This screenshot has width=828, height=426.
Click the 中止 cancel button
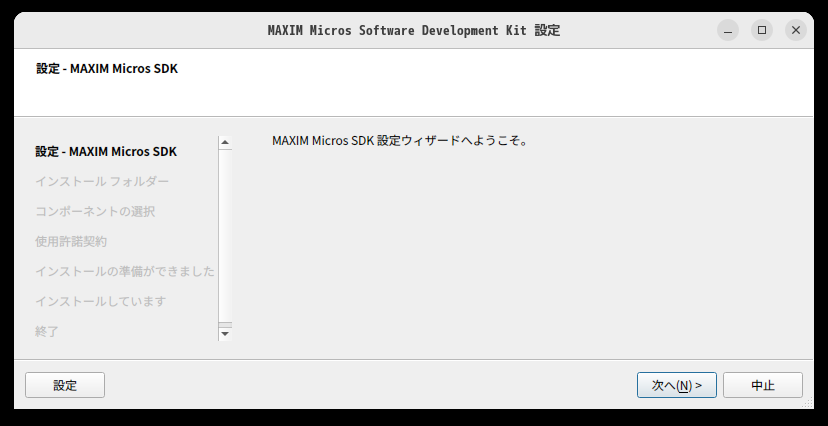763,385
